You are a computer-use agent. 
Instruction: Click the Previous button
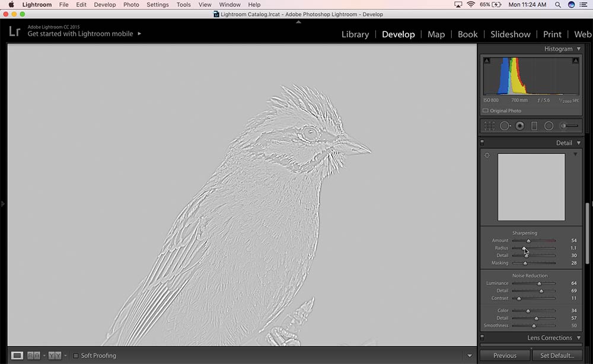point(505,355)
